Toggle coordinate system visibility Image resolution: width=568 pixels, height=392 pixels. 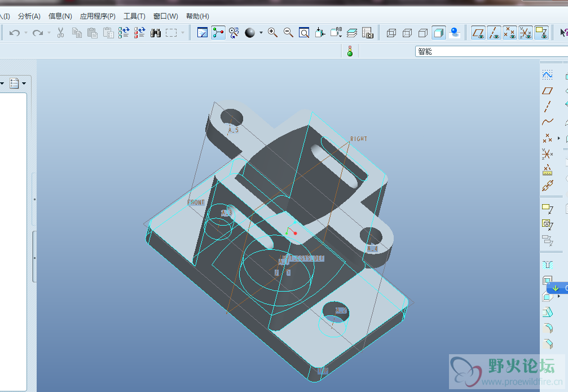pyautogui.click(x=526, y=33)
